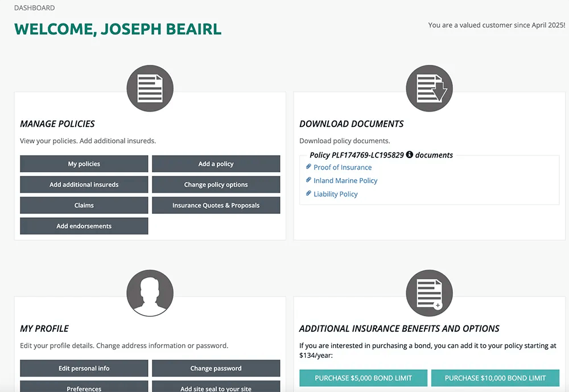The width and height of the screenshot is (569, 392).
Task: Select Add a policy
Action: 216,163
